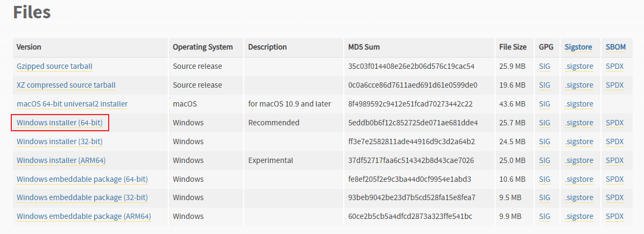Open the Sigstore column header link
The width and height of the screenshot is (644, 234).
pyautogui.click(x=578, y=47)
